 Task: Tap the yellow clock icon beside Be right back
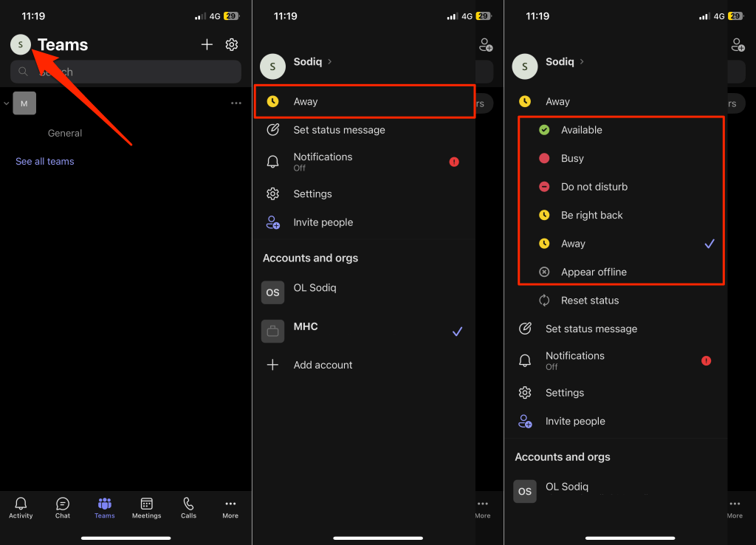[544, 215]
